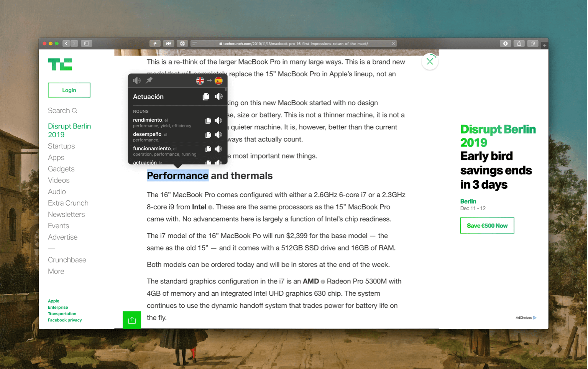Copy the translation 'Actuación'
588x369 pixels.
pyautogui.click(x=206, y=97)
